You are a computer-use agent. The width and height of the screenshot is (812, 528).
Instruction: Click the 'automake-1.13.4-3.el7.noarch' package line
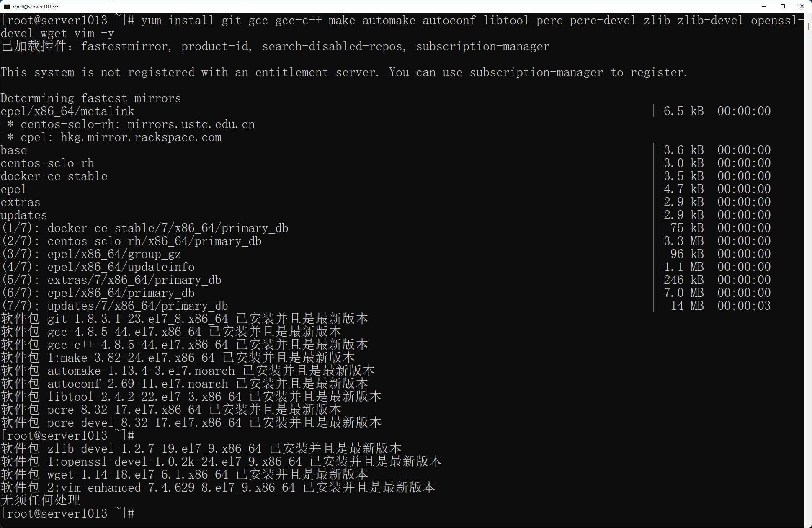188,371
